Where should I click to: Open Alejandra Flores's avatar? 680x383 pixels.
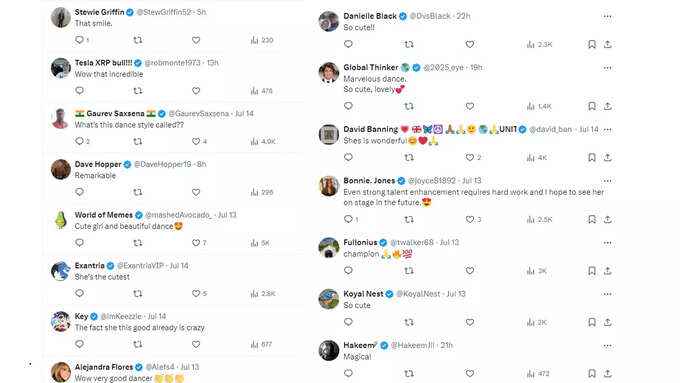tap(61, 372)
